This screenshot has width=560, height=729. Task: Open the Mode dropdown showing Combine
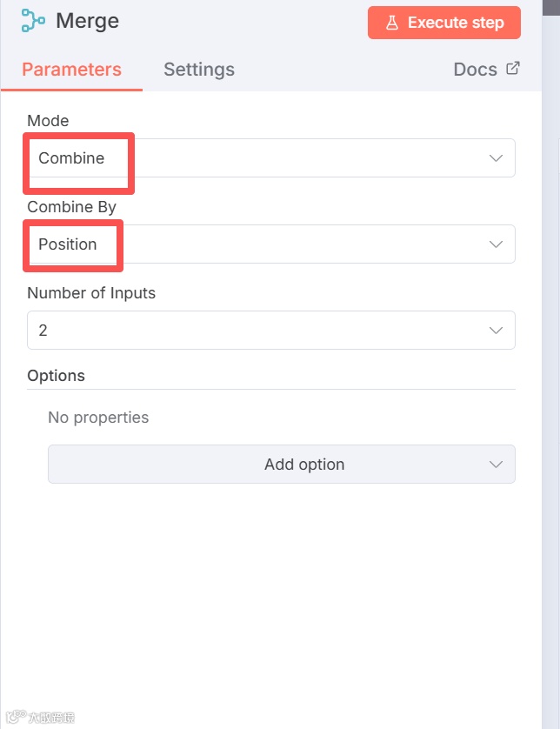[270, 158]
